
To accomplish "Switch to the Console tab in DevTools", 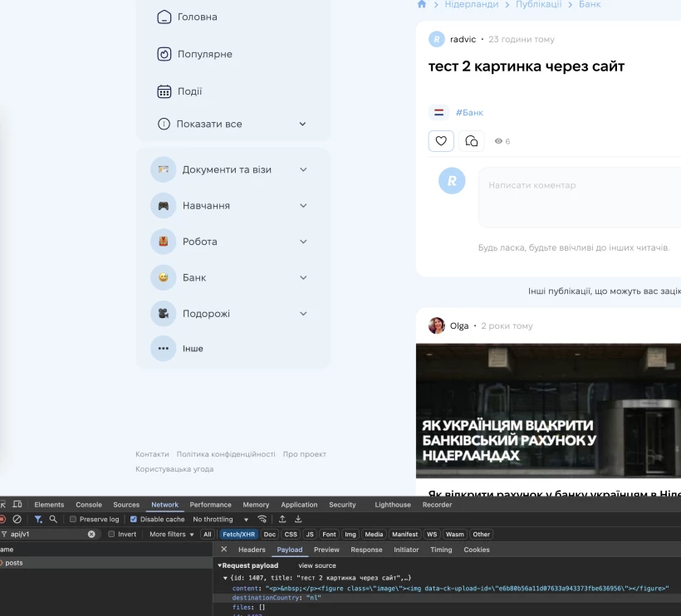I will (x=89, y=504).
